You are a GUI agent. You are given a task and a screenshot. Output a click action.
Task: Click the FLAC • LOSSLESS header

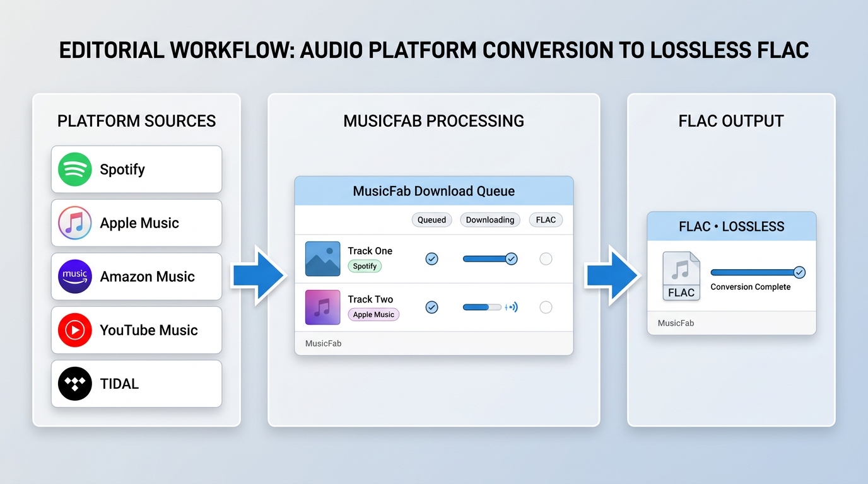coord(732,226)
